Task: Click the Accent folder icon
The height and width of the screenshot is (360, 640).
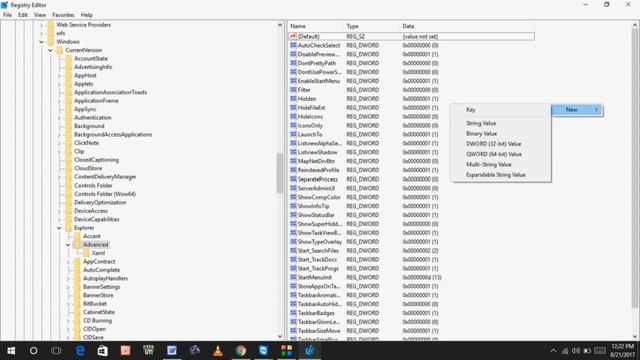Action: (77, 236)
